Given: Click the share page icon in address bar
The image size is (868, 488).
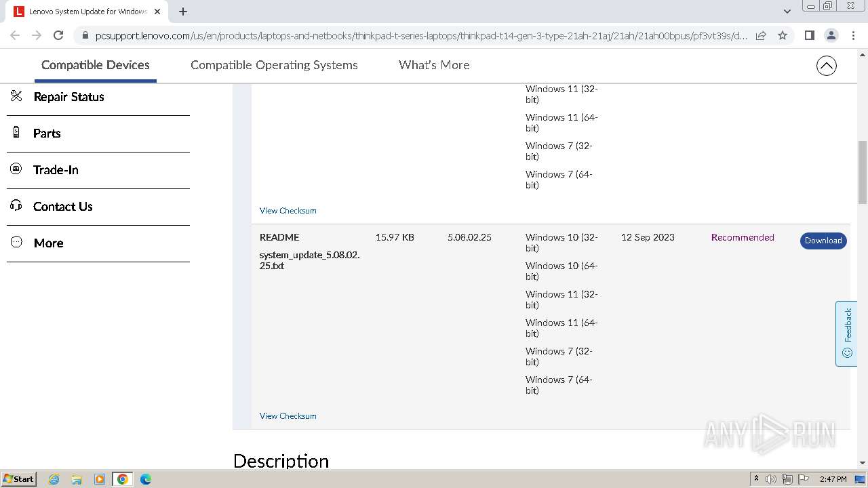Looking at the screenshot, I should [x=761, y=35].
